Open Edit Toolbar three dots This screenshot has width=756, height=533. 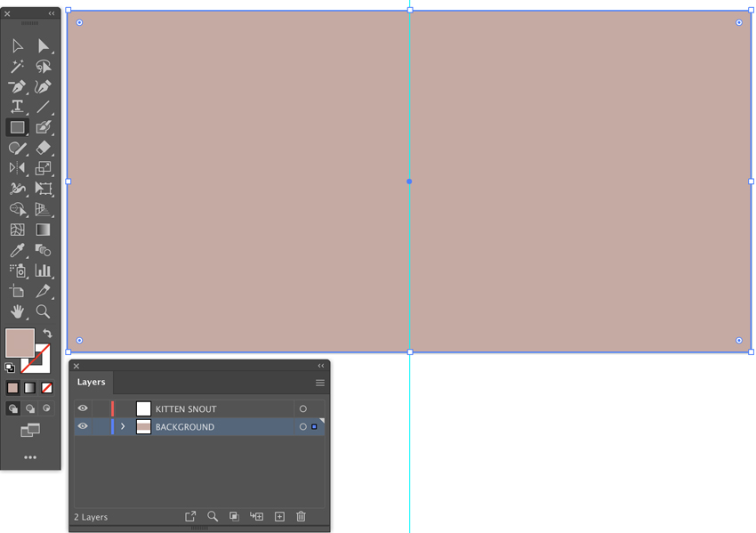30,457
